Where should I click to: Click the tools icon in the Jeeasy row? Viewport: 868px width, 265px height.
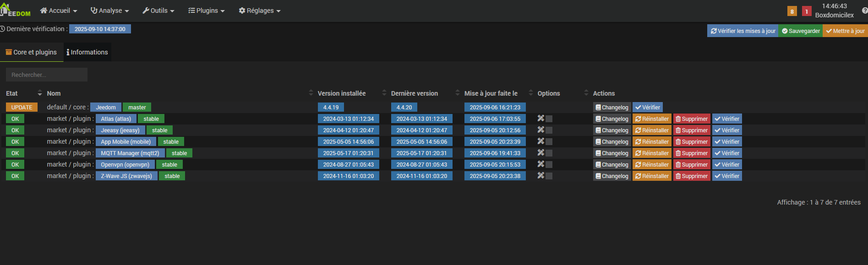click(x=540, y=130)
